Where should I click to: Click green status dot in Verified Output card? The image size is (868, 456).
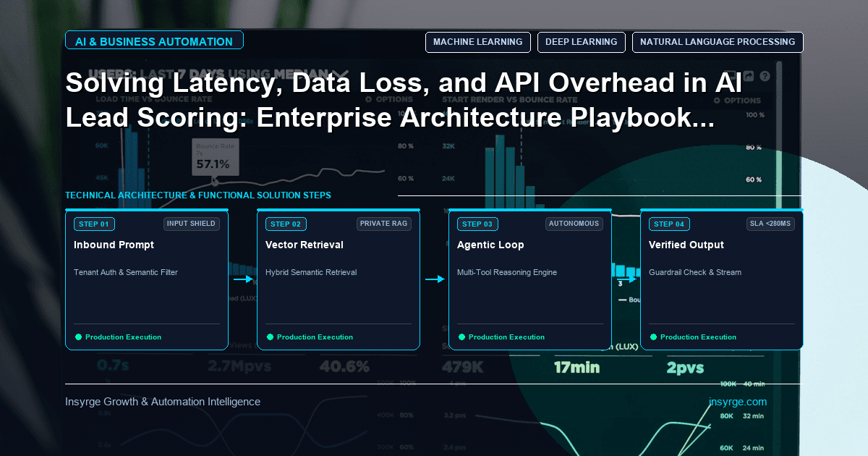[x=653, y=337]
